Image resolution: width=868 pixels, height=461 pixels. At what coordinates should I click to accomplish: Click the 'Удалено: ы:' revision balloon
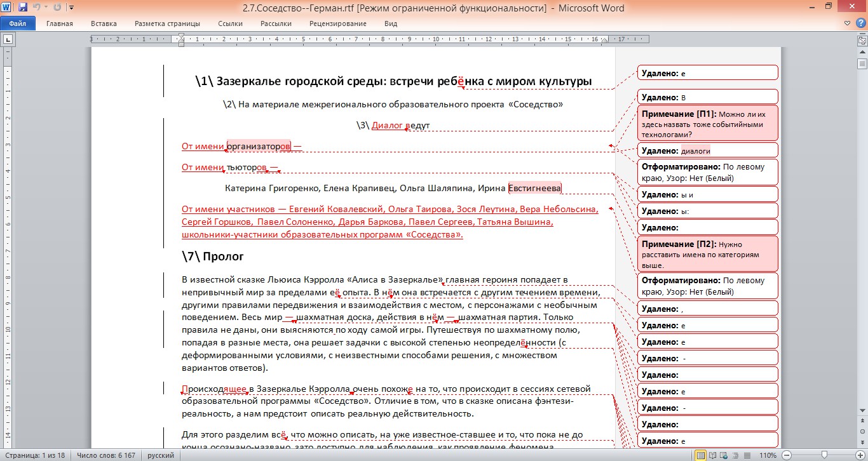click(708, 211)
